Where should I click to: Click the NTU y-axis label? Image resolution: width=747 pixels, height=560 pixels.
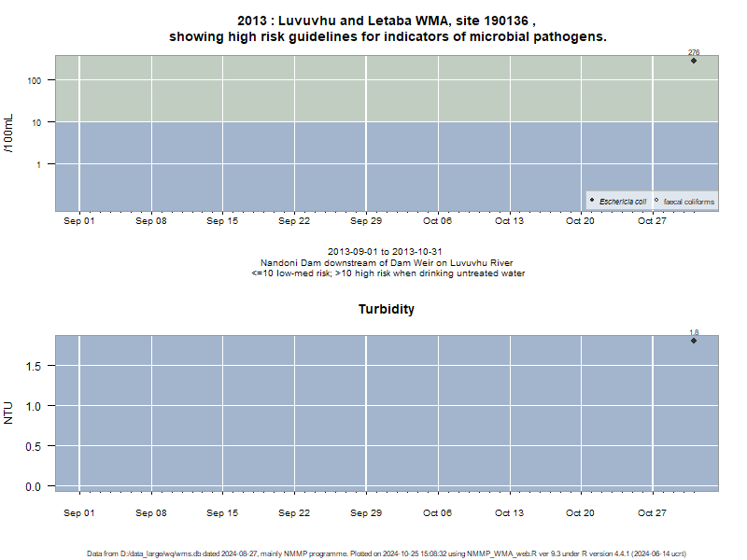tap(8, 413)
